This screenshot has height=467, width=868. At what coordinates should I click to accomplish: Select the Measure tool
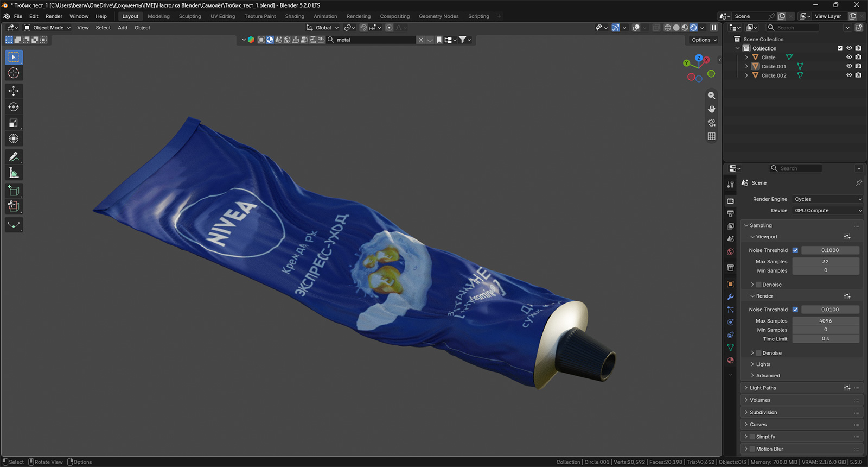(x=14, y=173)
